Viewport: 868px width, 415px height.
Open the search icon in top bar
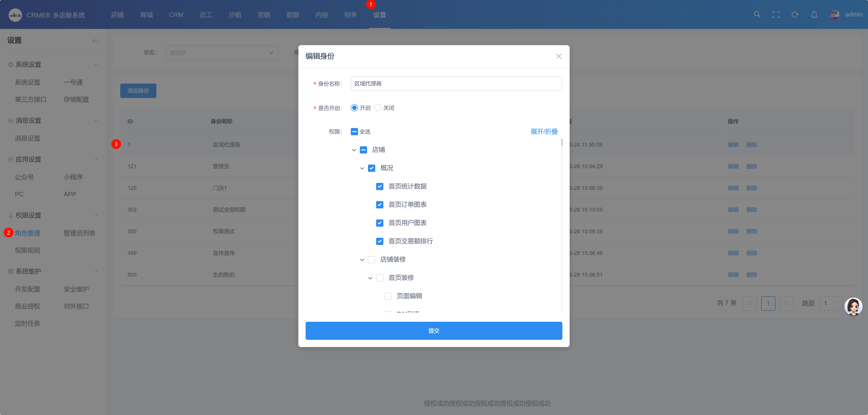point(757,14)
